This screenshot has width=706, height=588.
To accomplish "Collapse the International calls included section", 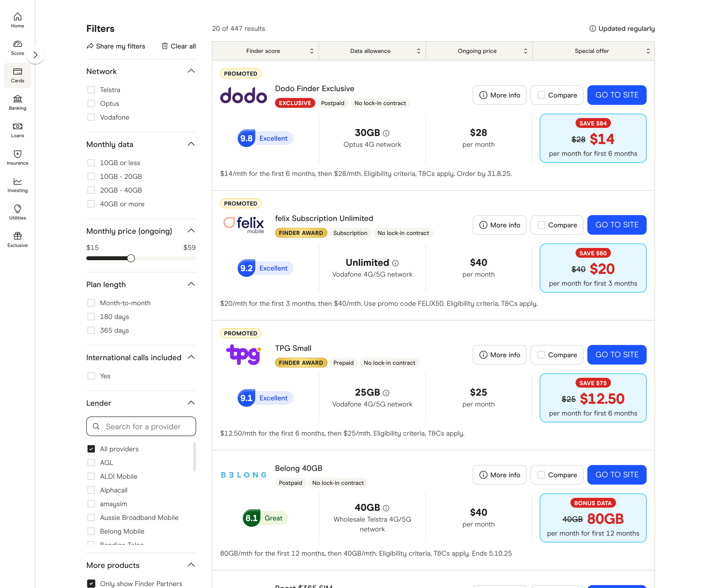I will coord(191,357).
